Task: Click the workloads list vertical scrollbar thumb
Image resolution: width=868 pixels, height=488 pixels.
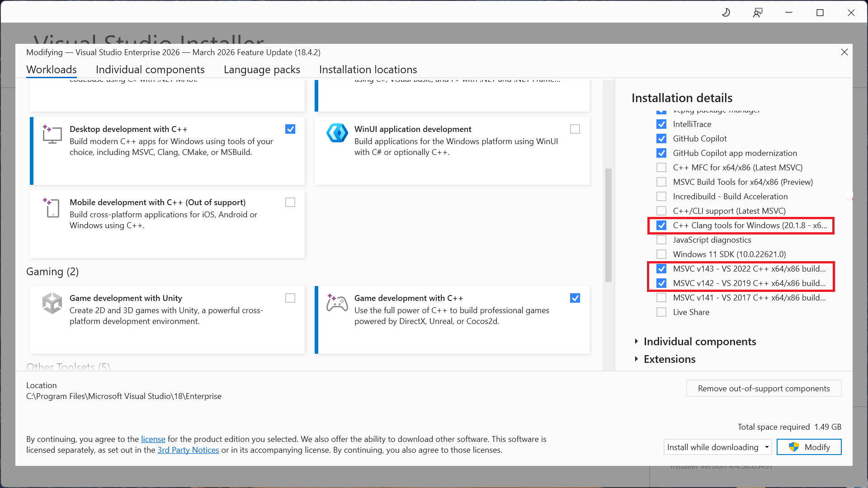Action: click(609, 225)
